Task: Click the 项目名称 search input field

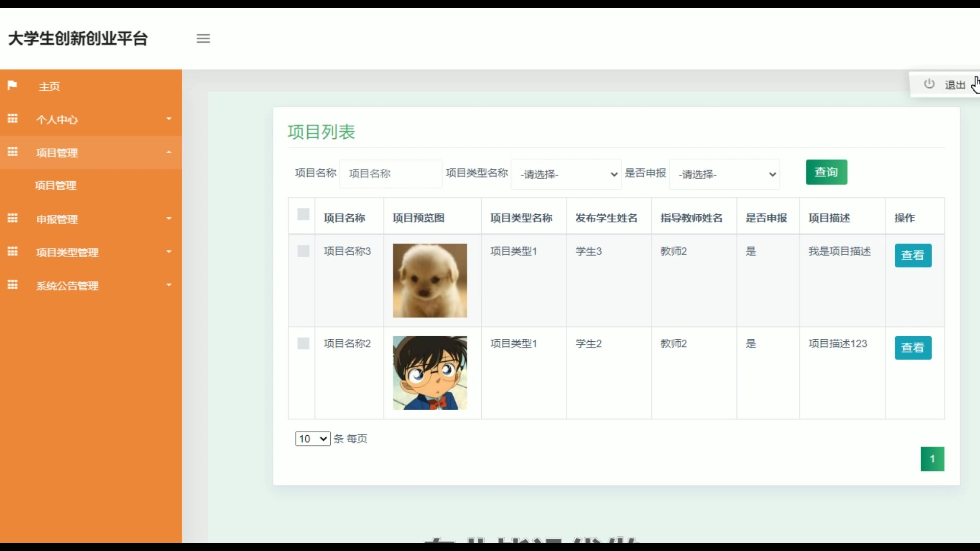Action: tap(390, 174)
